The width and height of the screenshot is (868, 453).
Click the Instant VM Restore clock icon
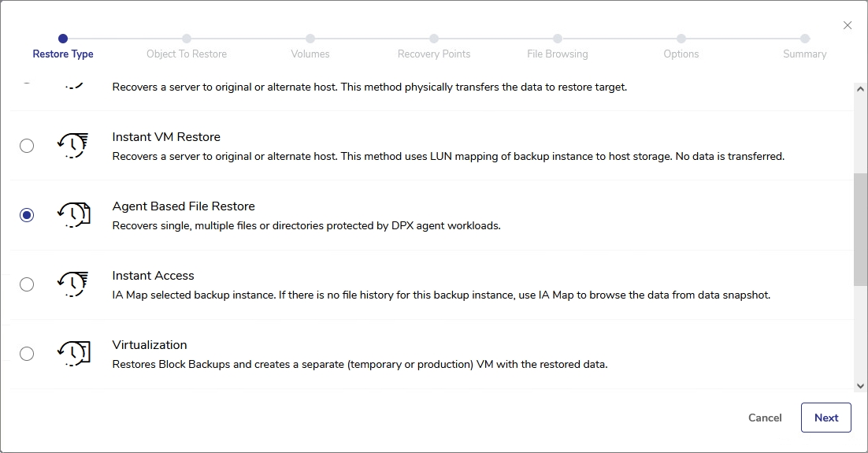pyautogui.click(x=73, y=146)
